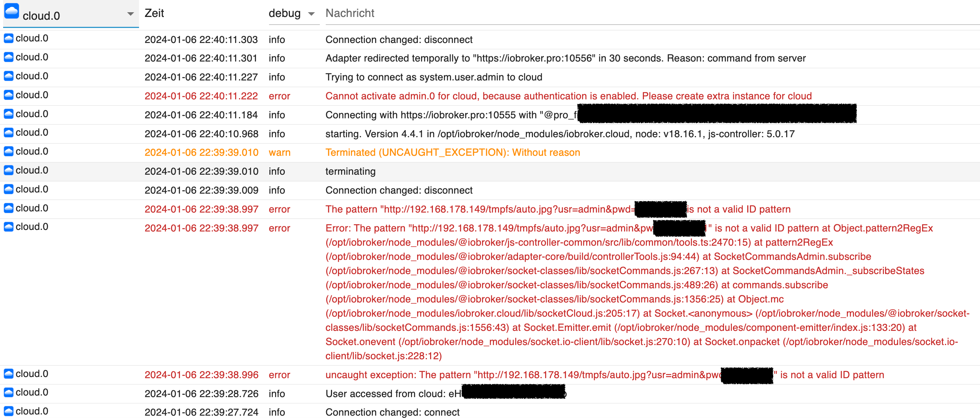
Task: Click the orange 'Terminated (UNCAUGHT_EXCEPTION)' warning message
Action: [453, 153]
